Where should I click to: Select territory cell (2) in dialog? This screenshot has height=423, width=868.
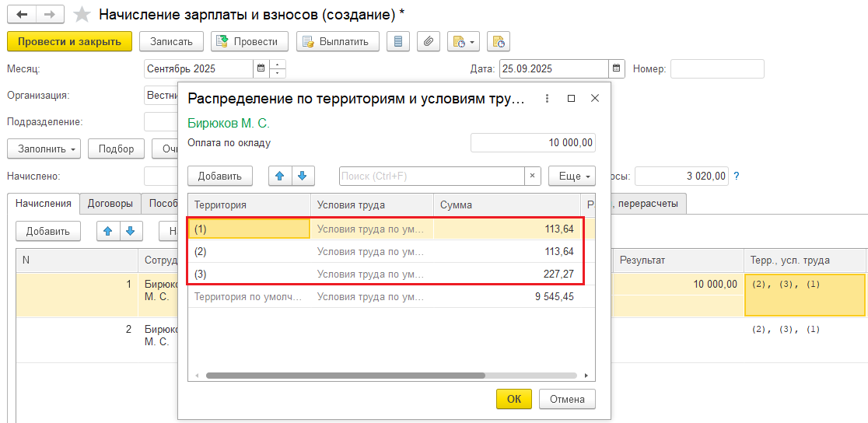[249, 251]
